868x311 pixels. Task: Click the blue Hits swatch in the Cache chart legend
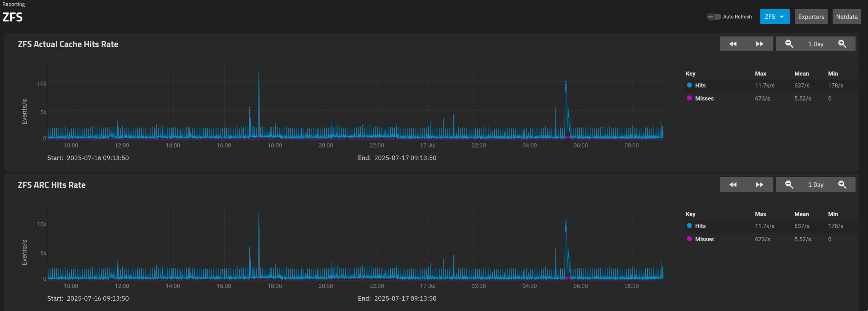[x=689, y=85]
